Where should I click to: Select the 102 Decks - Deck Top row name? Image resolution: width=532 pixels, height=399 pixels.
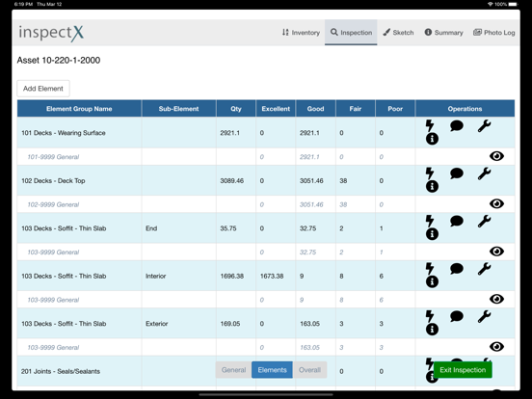tap(53, 181)
